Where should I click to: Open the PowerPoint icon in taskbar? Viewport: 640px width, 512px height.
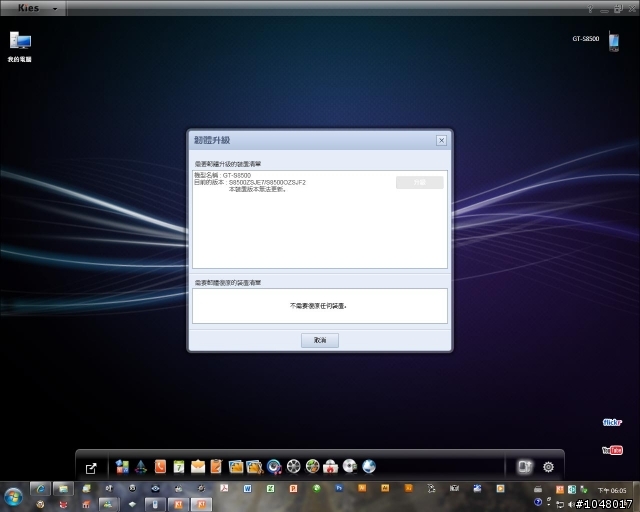pyautogui.click(x=293, y=488)
